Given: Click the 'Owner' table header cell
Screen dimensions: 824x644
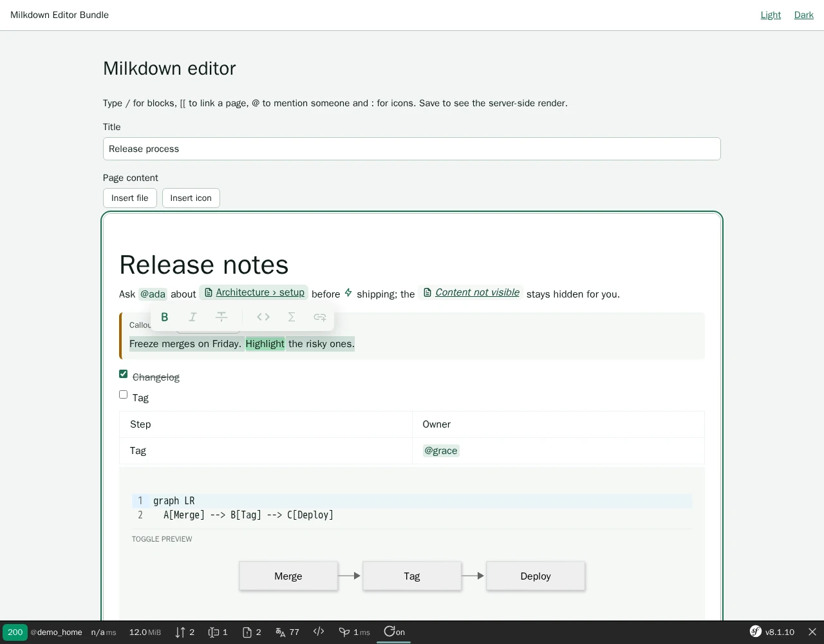Looking at the screenshot, I should pos(559,424).
